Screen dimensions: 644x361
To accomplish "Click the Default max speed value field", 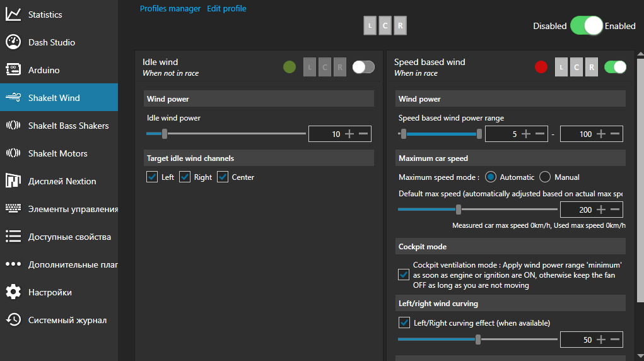I will click(577, 210).
